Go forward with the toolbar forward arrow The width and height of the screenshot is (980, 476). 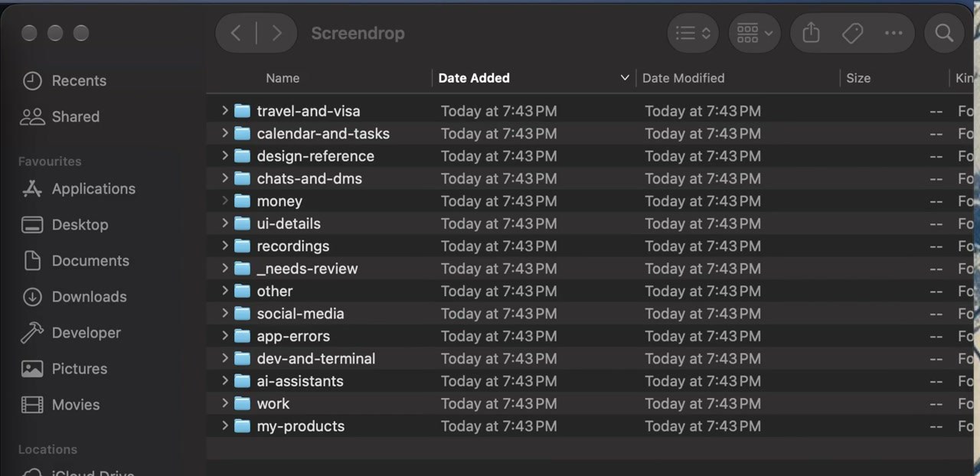(x=276, y=33)
